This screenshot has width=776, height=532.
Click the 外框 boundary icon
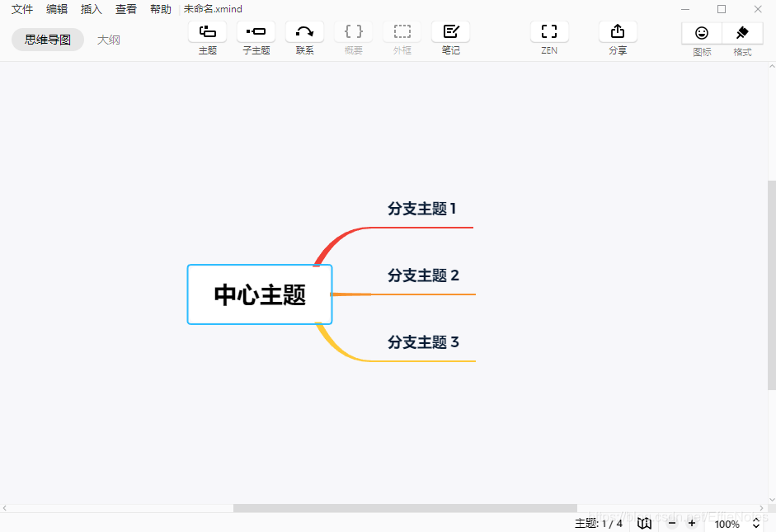pyautogui.click(x=402, y=32)
